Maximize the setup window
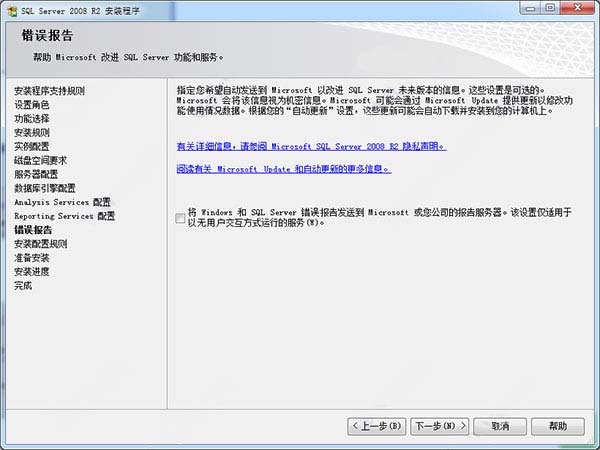 [x=550, y=8]
